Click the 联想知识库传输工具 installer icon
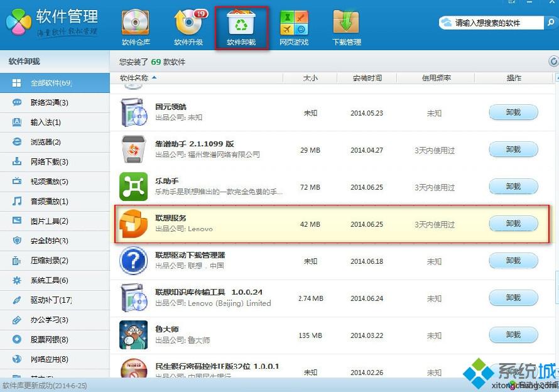The image size is (559, 392). click(x=134, y=298)
